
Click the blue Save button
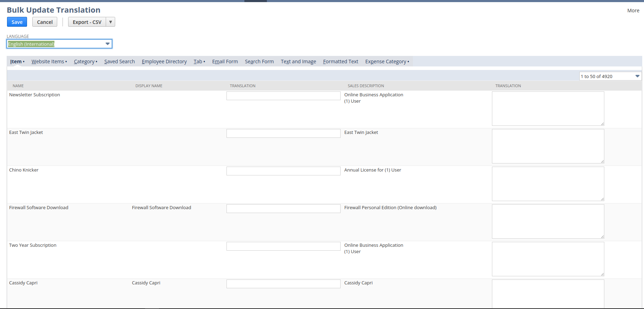pyautogui.click(x=17, y=22)
